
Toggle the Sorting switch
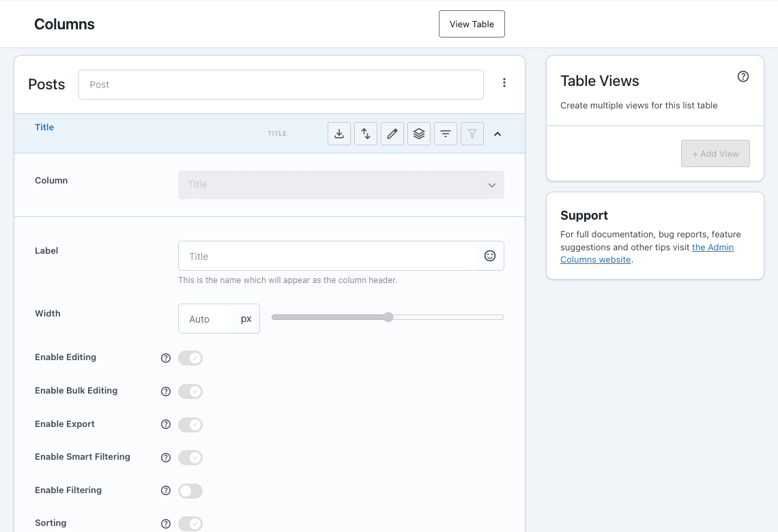(190, 524)
